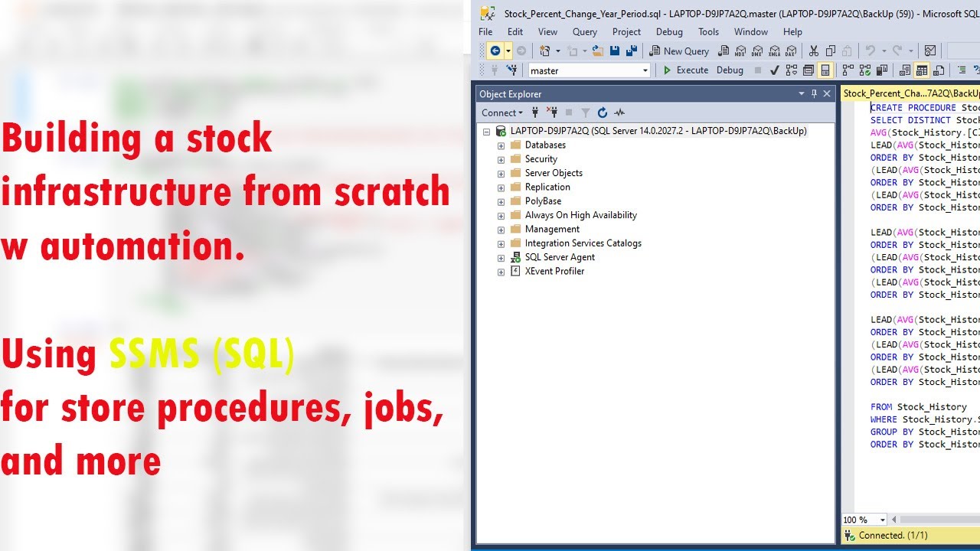Collapse the LAPTOP-D9JP7A2Q server node
This screenshot has width=980, height=551.
pos(486,131)
